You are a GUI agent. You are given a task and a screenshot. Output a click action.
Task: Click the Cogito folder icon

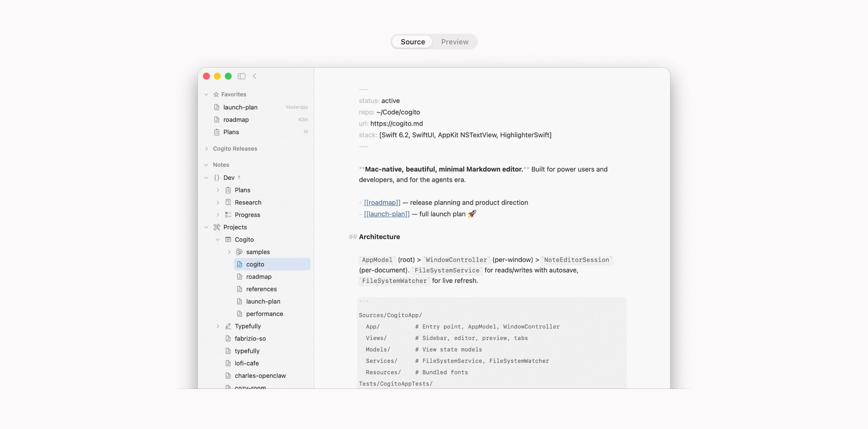pos(228,240)
